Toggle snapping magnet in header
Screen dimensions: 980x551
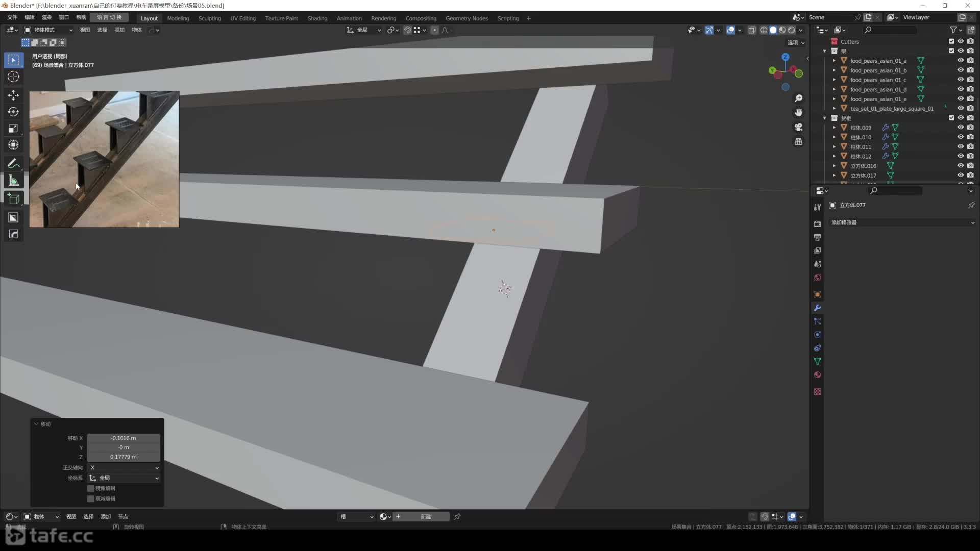coord(407,30)
